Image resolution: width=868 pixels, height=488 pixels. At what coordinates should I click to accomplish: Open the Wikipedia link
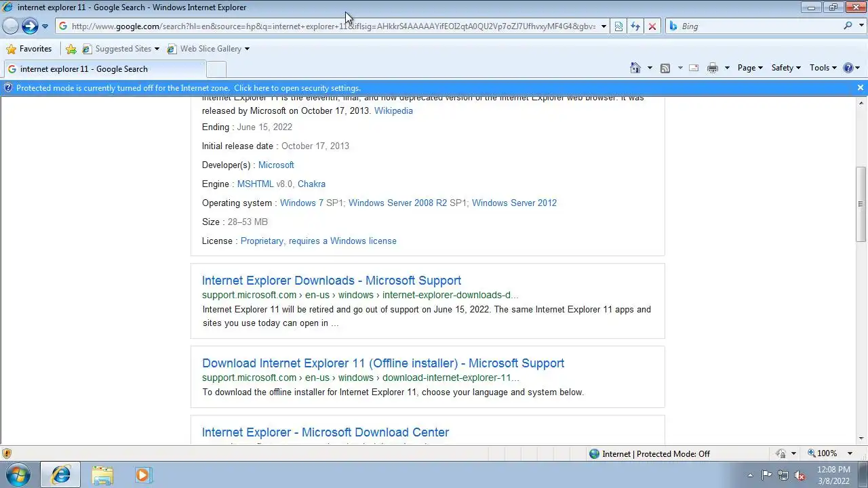393,110
